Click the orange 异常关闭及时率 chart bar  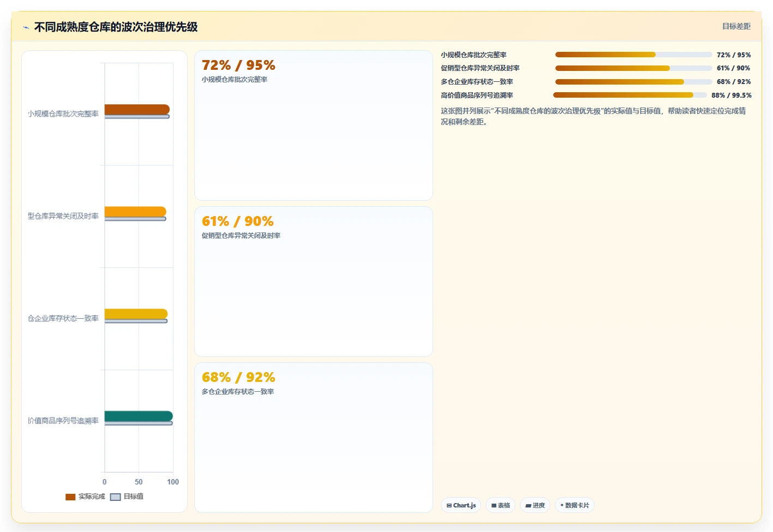click(135, 212)
